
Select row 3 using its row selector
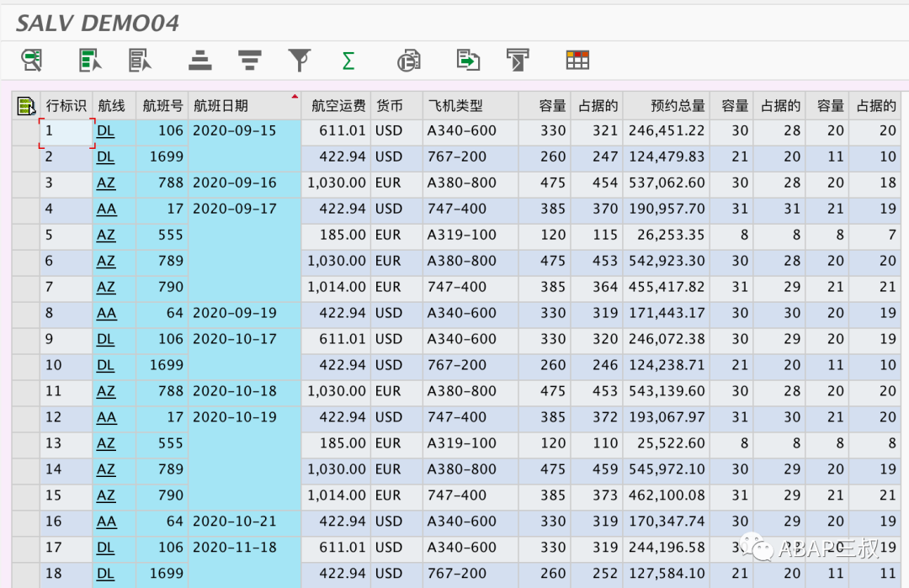click(26, 183)
